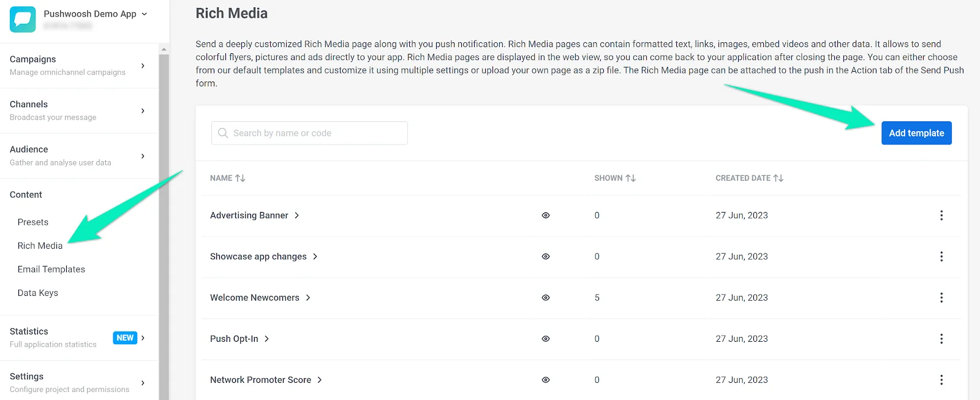Select Presets under Content

pyautogui.click(x=33, y=222)
